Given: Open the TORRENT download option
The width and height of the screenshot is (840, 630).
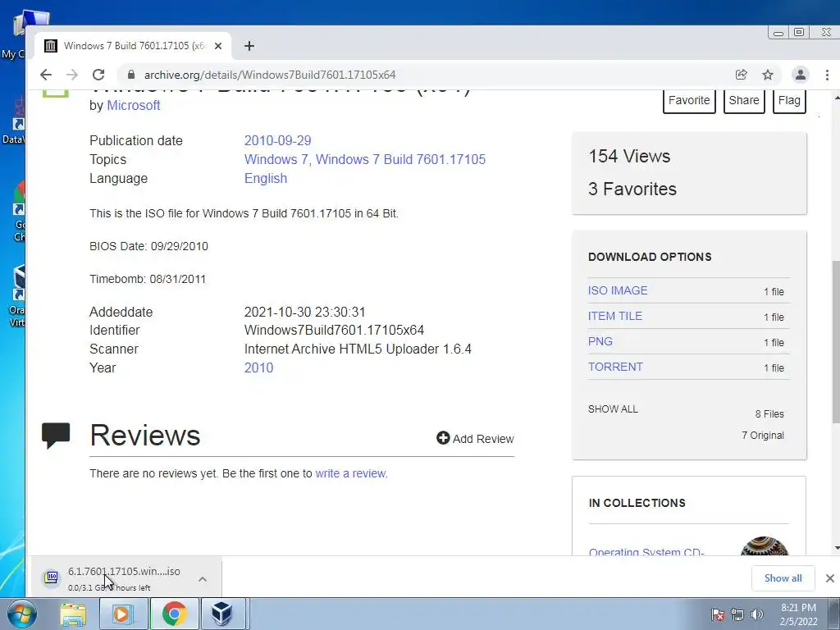Looking at the screenshot, I should tap(615, 367).
